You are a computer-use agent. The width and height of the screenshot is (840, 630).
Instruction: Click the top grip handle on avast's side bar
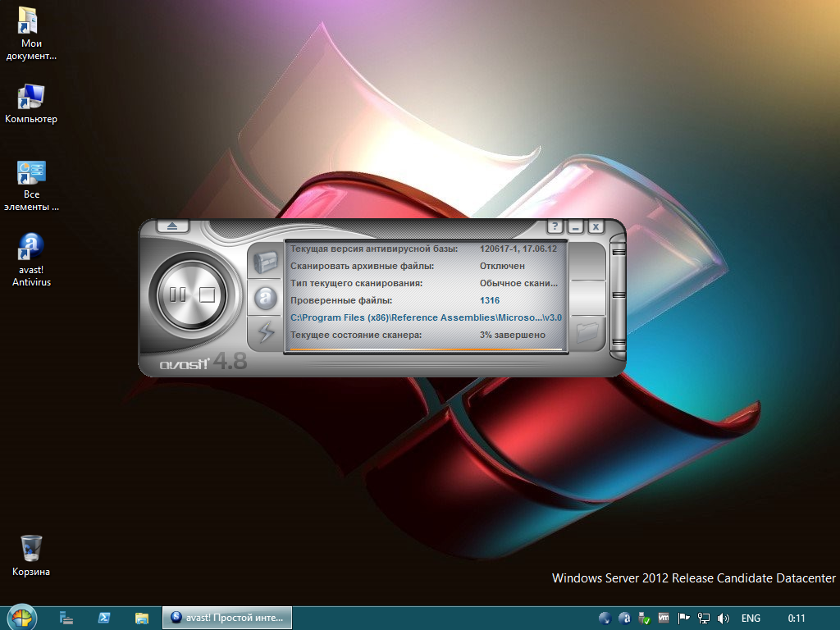coord(619,252)
